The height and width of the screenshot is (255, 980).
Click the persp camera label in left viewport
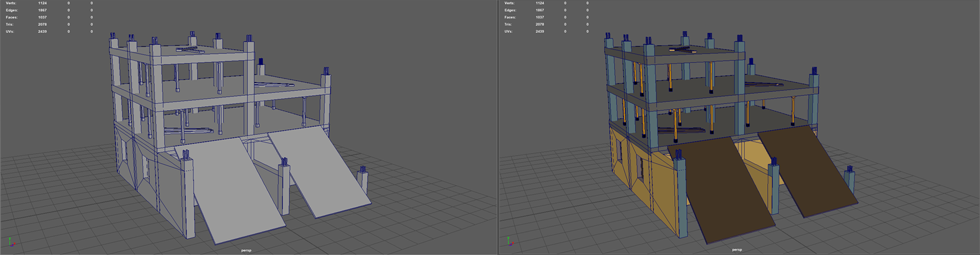(x=246, y=250)
